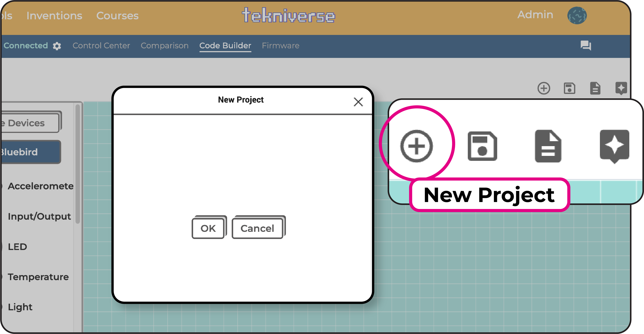Select the Light block category
Image resolution: width=644 pixels, height=334 pixels.
20,307
